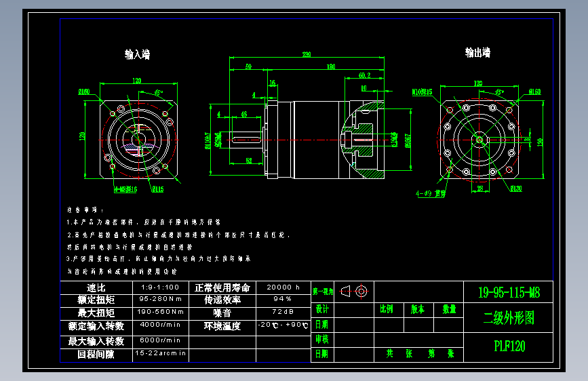Viewport: 588px width, 381px height.
Task: Select the 注意事项 notes heading
Action: 85,210
